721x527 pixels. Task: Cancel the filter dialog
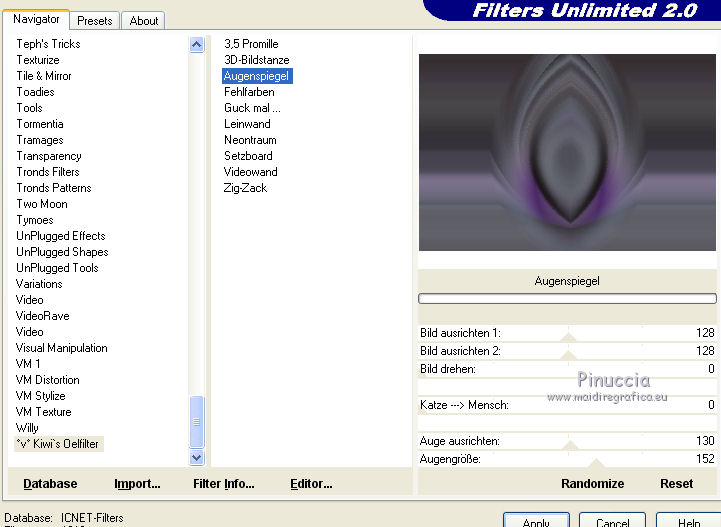[x=612, y=521]
